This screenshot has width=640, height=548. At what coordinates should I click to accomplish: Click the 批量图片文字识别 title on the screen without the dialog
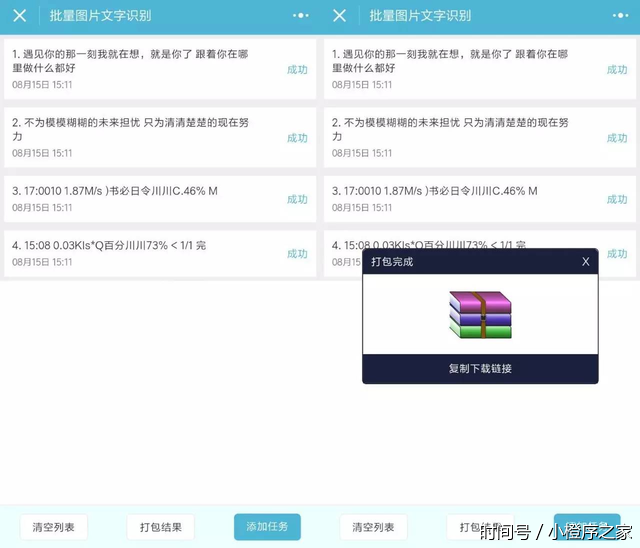[x=100, y=16]
